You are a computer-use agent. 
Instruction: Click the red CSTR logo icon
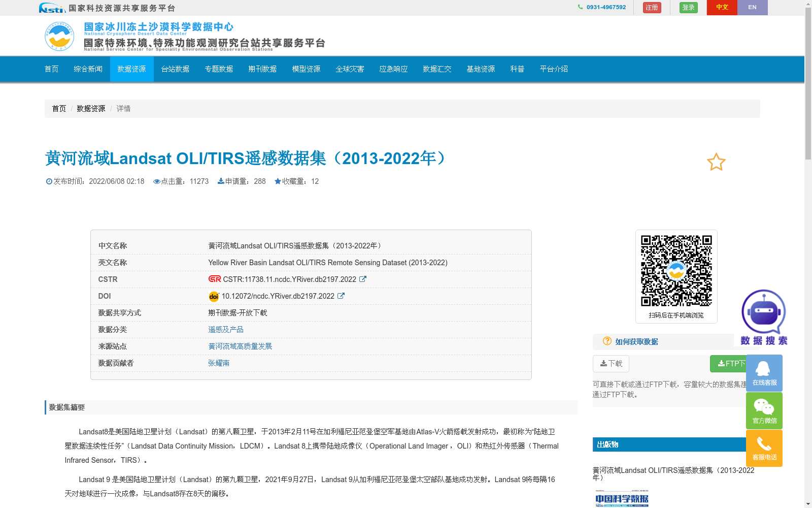click(215, 279)
